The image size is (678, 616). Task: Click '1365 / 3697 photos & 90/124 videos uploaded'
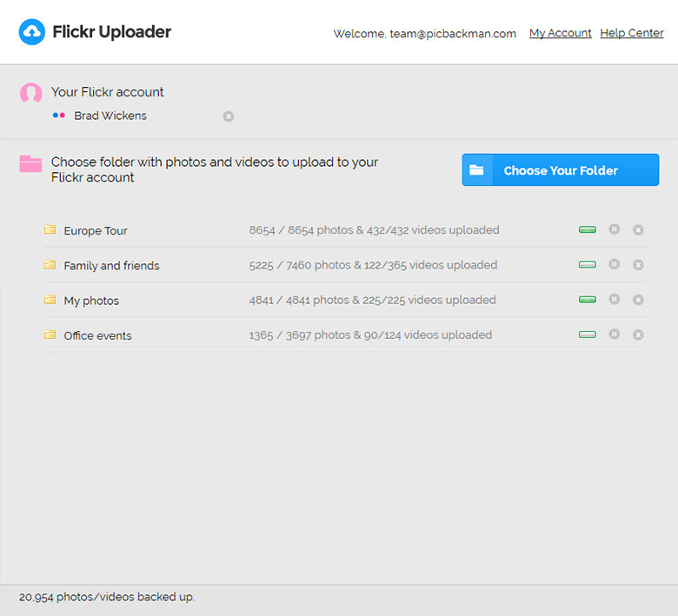pos(370,335)
